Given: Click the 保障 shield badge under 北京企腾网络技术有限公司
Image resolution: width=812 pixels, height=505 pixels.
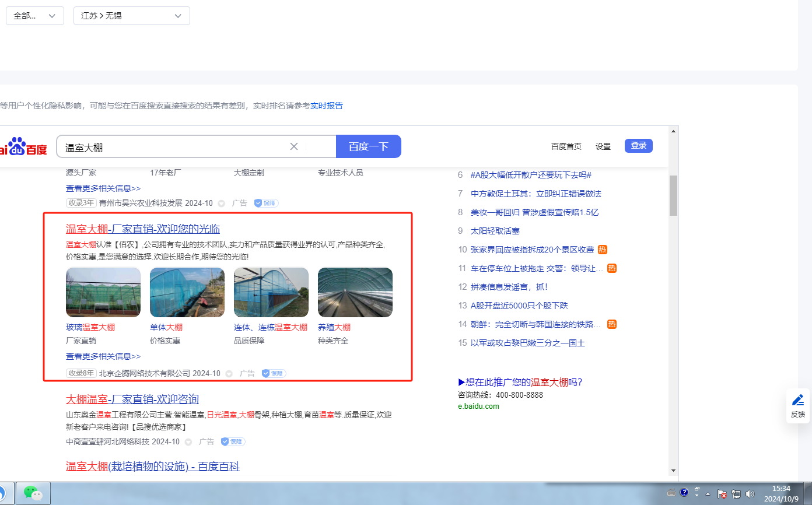Looking at the screenshot, I should [x=274, y=373].
